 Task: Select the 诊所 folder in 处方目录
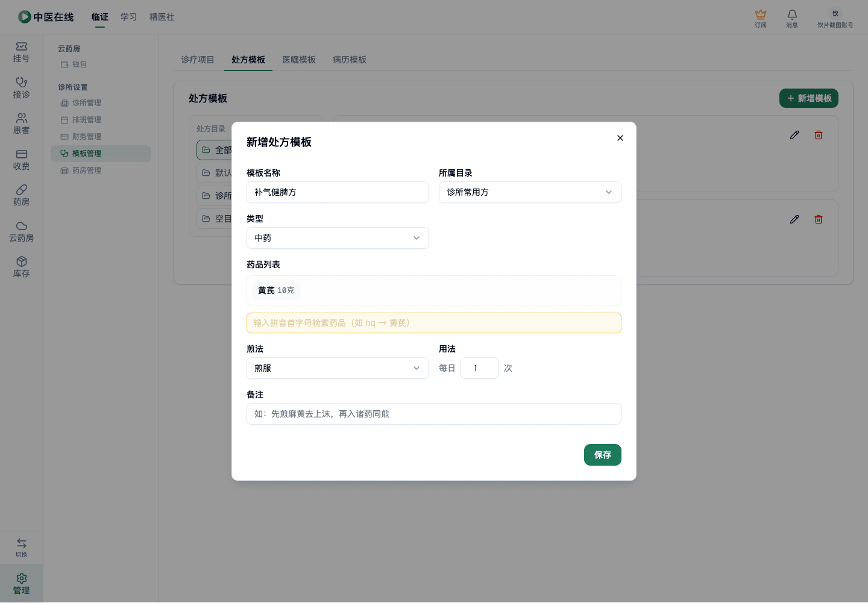[215, 196]
